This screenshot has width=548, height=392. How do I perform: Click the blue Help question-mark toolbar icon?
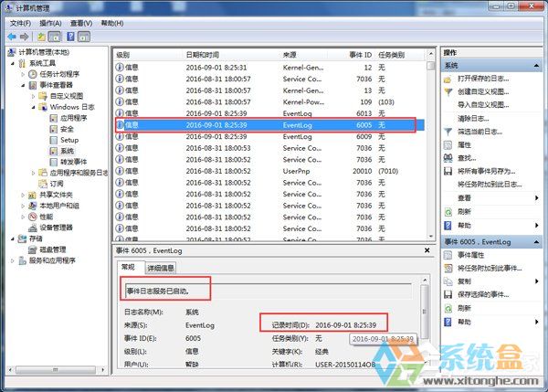click(70, 37)
